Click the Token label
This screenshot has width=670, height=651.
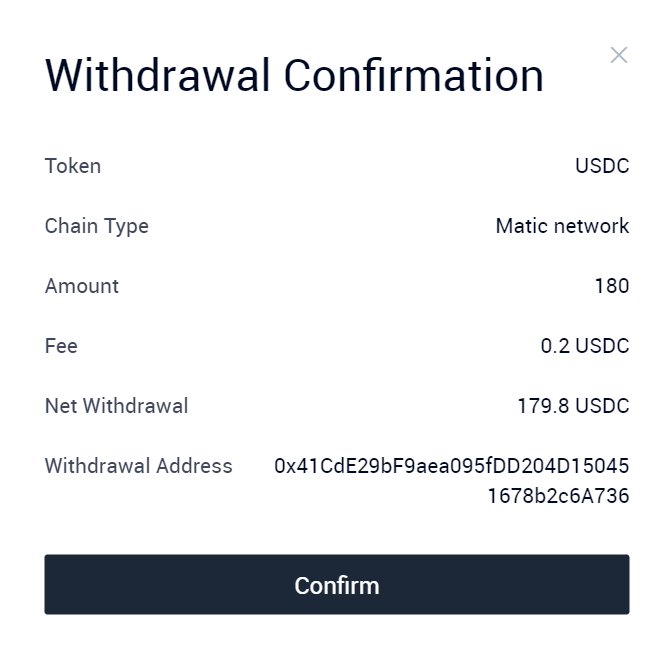(73, 166)
